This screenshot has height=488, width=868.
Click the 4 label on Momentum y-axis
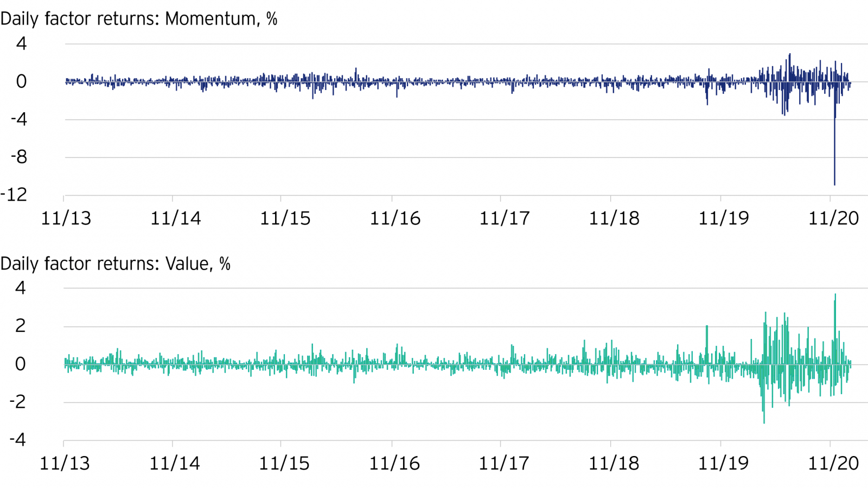click(21, 43)
